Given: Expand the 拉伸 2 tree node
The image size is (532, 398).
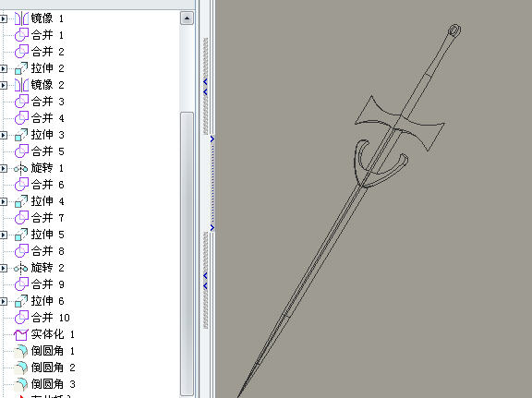Looking at the screenshot, I should [x=4, y=68].
